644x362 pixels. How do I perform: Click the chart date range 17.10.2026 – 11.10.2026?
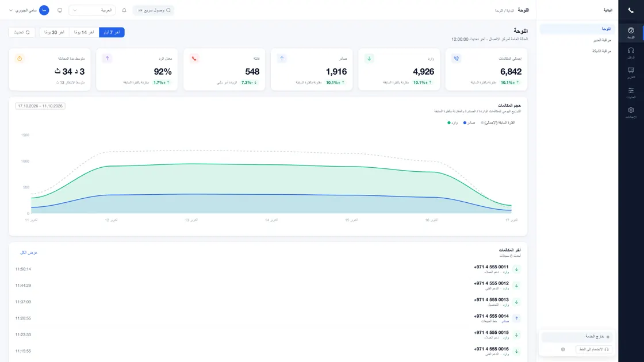[40, 106]
